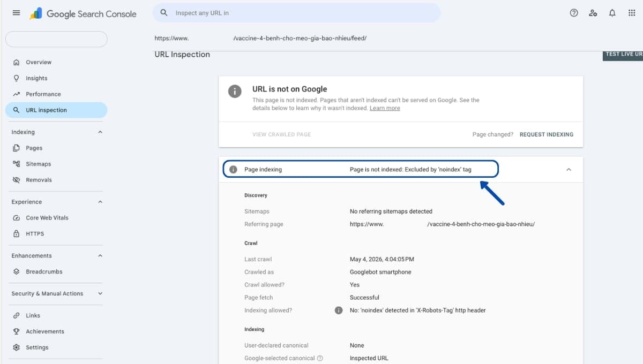Click the 'None' user-declared canonical value
The image size is (643, 364).
[357, 345]
